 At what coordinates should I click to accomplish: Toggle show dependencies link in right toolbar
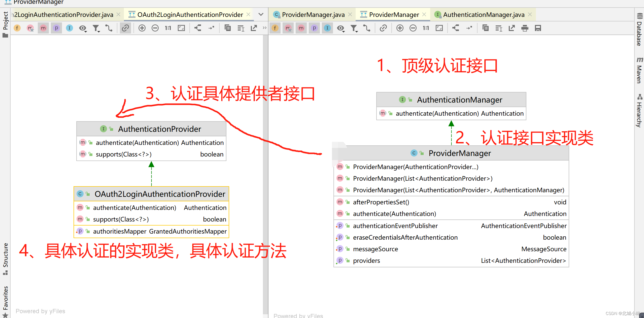pyautogui.click(x=383, y=28)
